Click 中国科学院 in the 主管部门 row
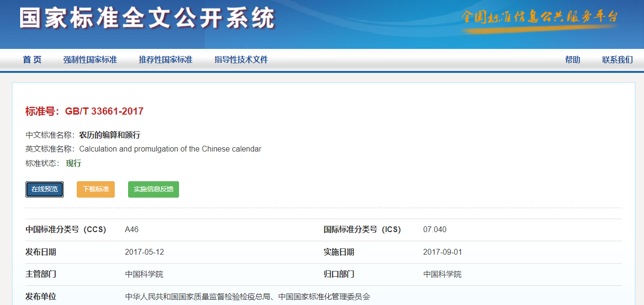 pos(144,274)
